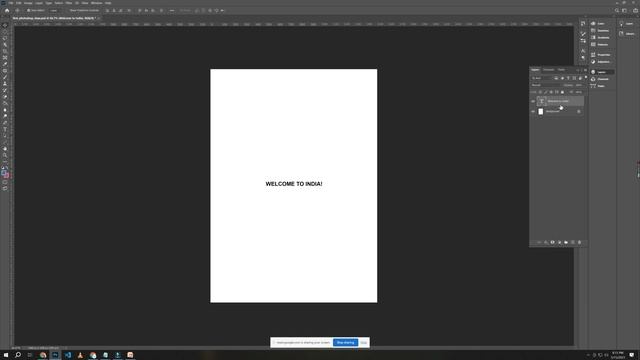The height and width of the screenshot is (360, 640).
Task: Open the Opacity value dropdown
Action: pos(579,85)
